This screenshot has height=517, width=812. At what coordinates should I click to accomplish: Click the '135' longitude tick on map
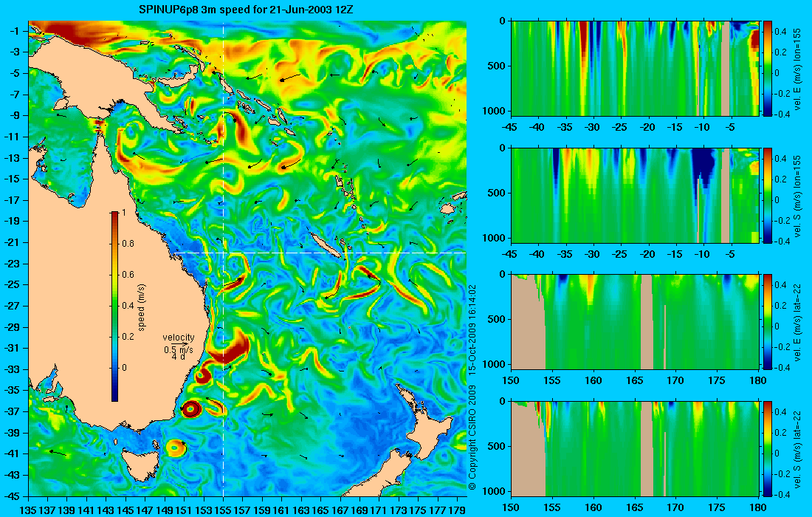pyautogui.click(x=27, y=510)
